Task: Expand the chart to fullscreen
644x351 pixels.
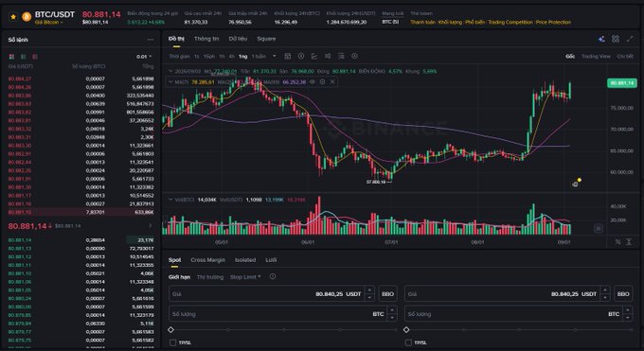Action: pos(630,39)
